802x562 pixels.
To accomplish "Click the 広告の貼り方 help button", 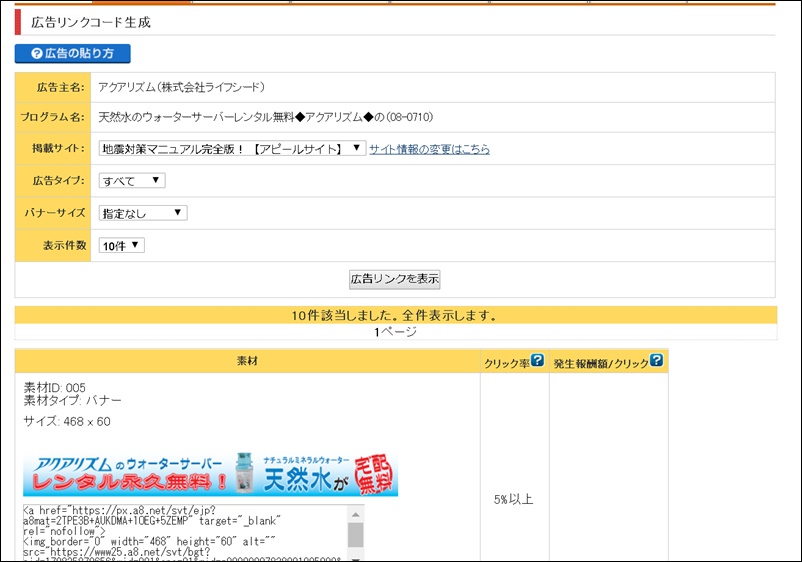I will 73,53.
